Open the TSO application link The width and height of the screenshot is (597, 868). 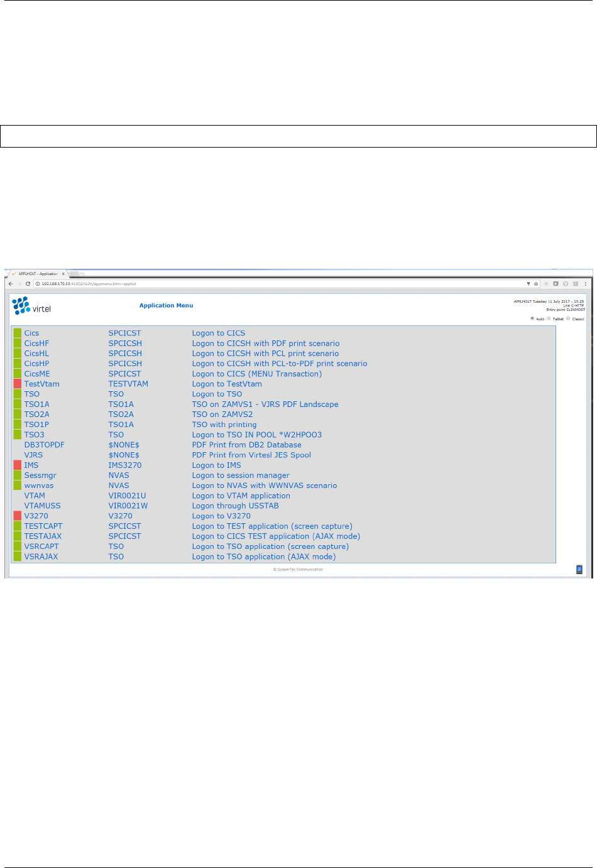[x=31, y=394]
